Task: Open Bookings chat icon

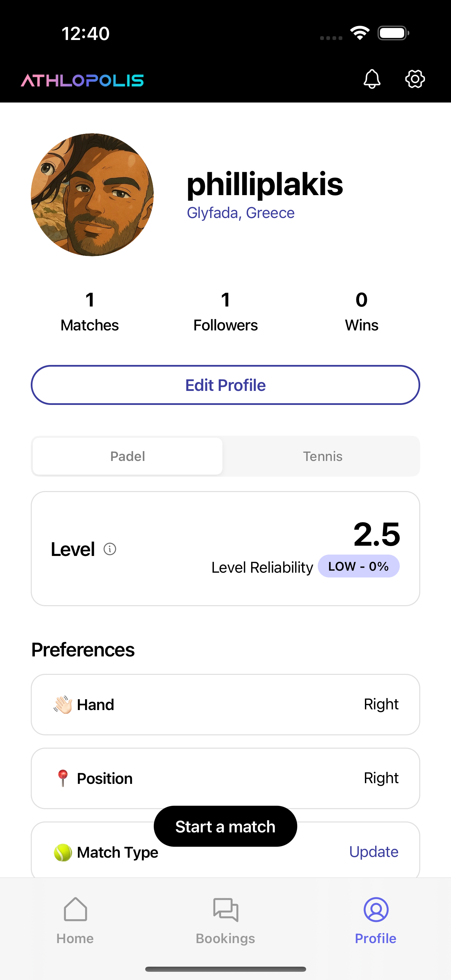Action: [225, 909]
